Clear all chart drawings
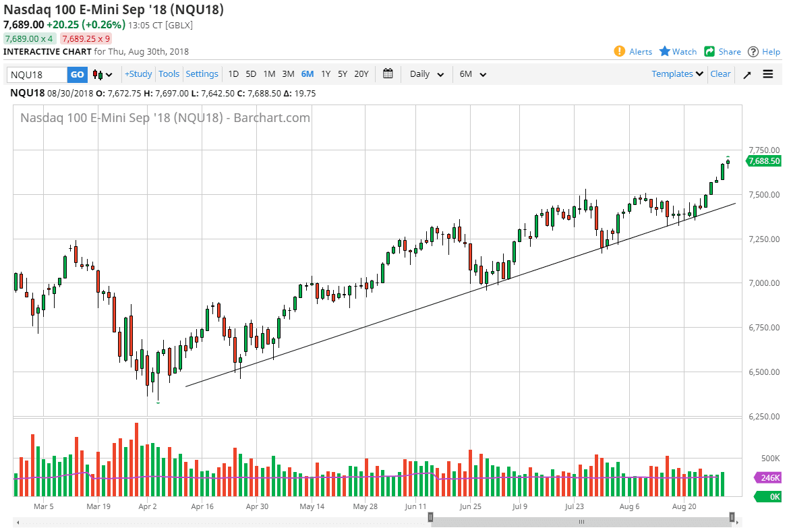The height and width of the screenshot is (532, 789). point(720,74)
